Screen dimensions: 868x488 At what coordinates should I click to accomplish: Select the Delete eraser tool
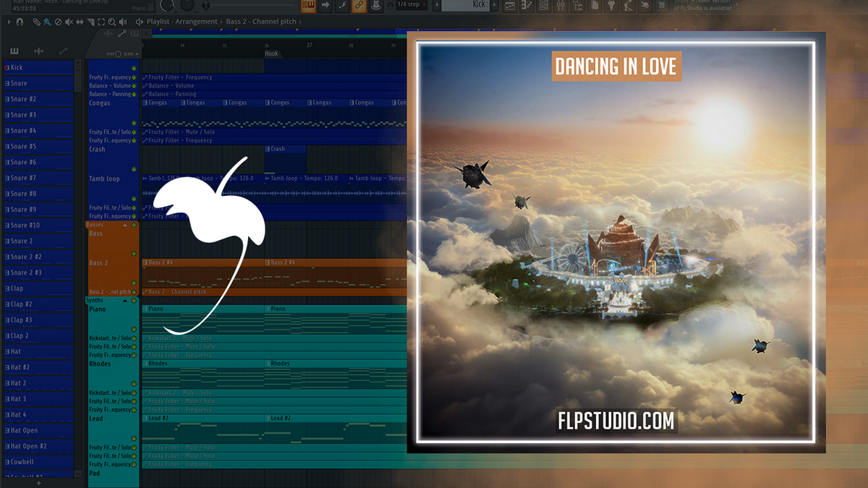58,22
